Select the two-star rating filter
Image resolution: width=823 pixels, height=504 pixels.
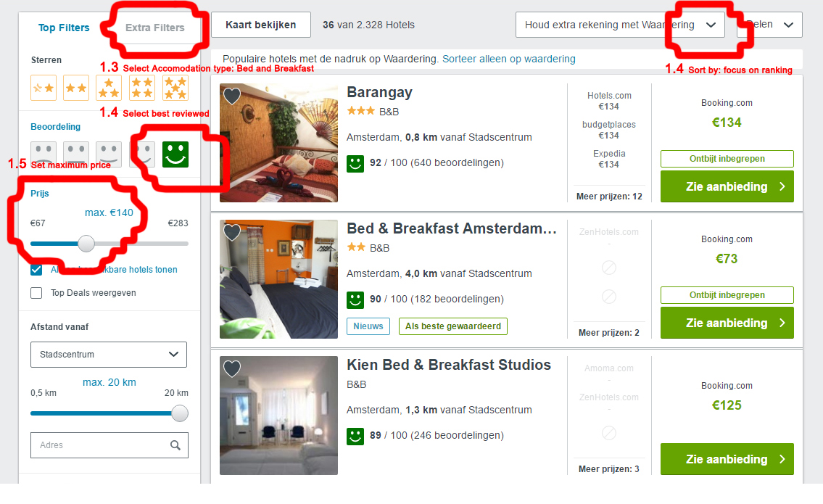[x=76, y=88]
